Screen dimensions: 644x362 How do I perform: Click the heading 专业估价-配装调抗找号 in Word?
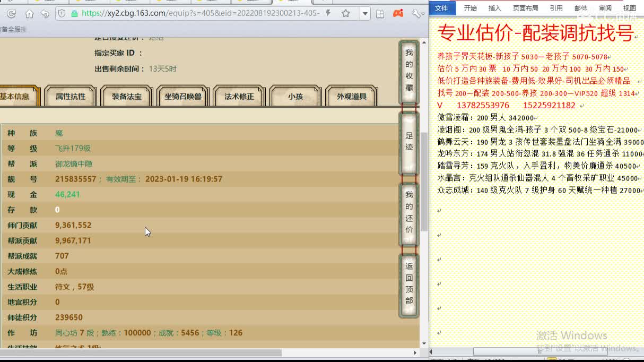(535, 34)
